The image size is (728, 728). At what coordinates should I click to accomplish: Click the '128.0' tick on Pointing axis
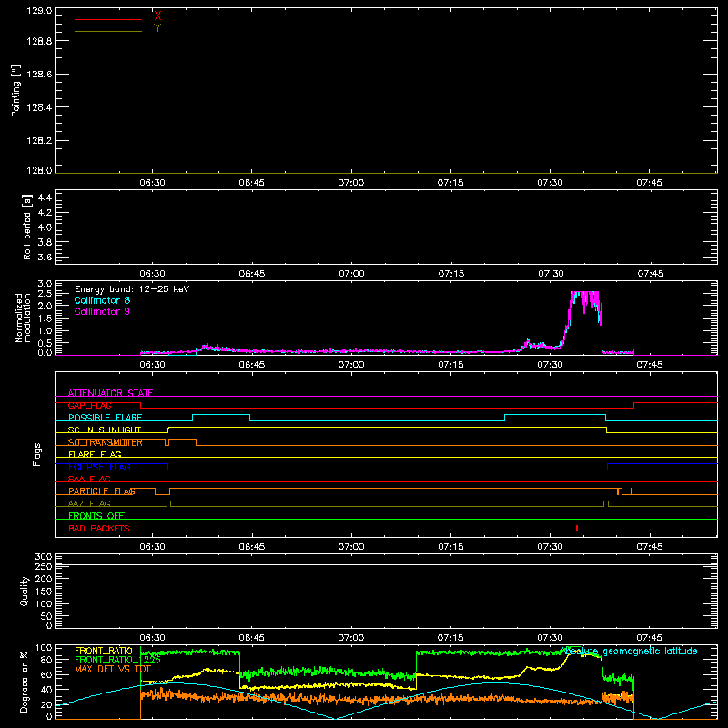tap(39, 170)
